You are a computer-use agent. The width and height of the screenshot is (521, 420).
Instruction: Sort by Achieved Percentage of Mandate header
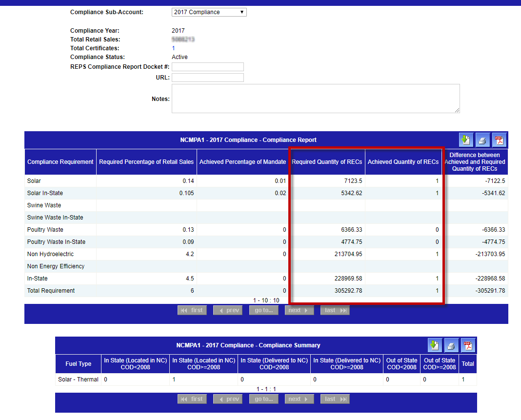[x=242, y=162]
